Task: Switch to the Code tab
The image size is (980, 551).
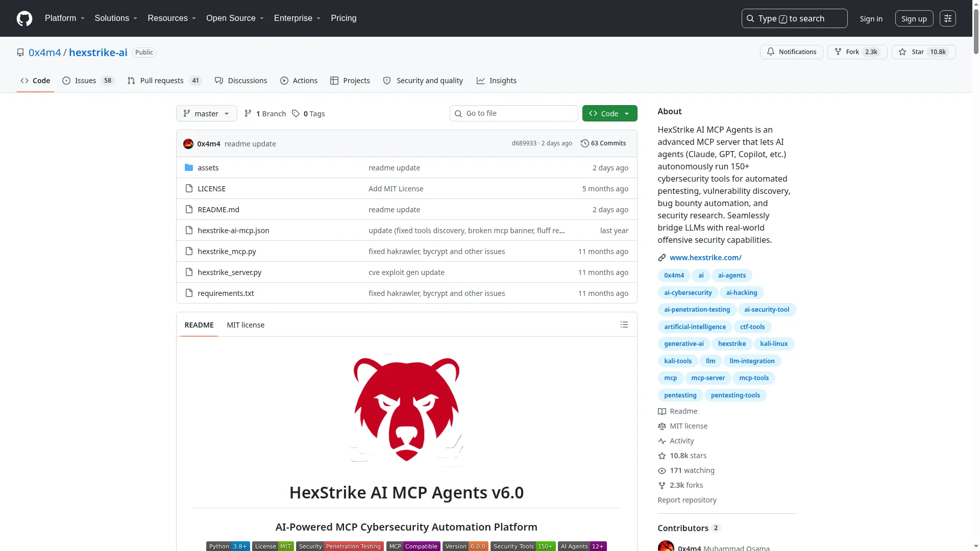Action: pos(35,81)
